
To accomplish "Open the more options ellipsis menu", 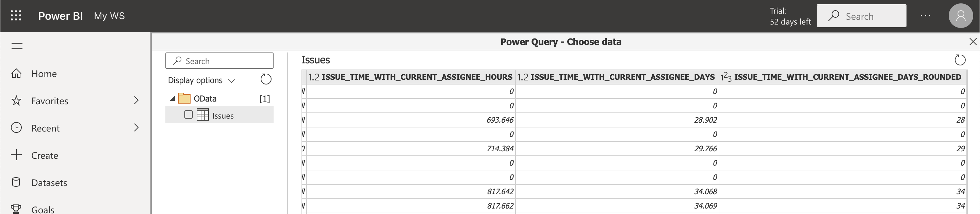I will coord(925,16).
